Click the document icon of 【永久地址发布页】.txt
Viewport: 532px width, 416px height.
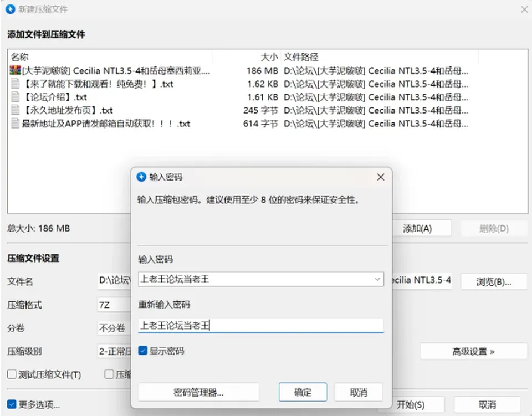click(16, 110)
